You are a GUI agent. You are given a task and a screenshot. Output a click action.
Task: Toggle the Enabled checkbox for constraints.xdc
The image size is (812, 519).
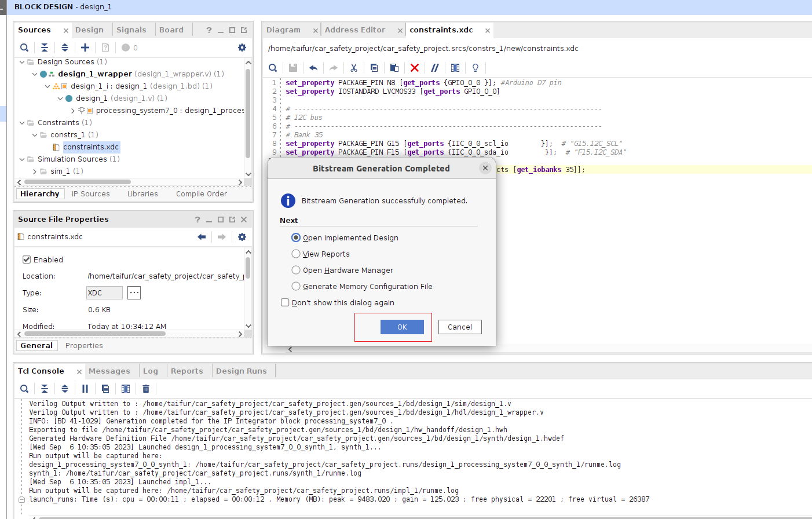tap(27, 259)
